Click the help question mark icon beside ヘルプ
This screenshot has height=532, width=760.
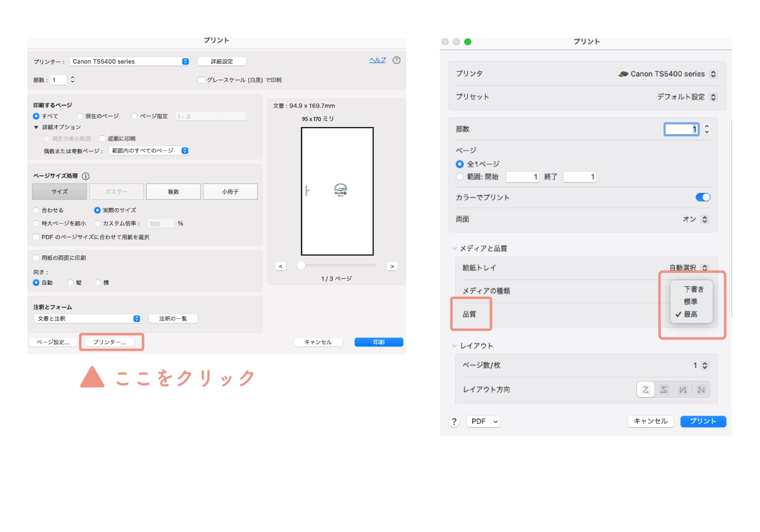point(396,60)
